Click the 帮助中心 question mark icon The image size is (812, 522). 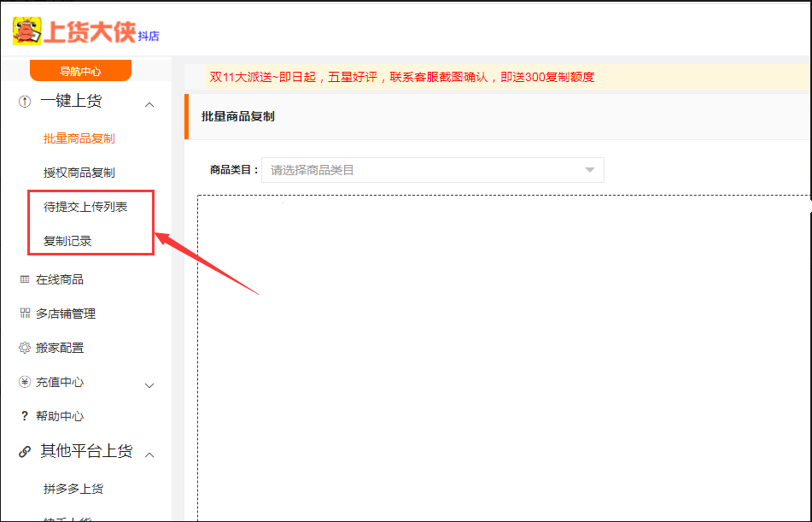tap(25, 416)
